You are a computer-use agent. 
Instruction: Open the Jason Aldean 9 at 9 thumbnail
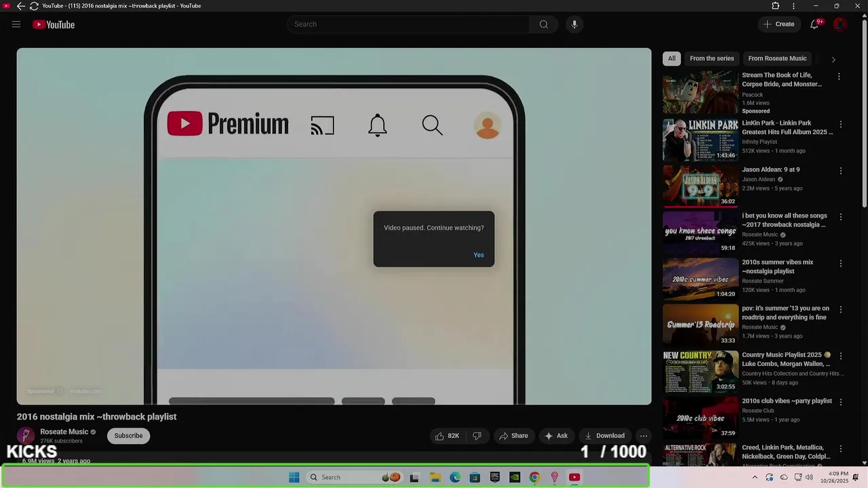[x=701, y=186]
